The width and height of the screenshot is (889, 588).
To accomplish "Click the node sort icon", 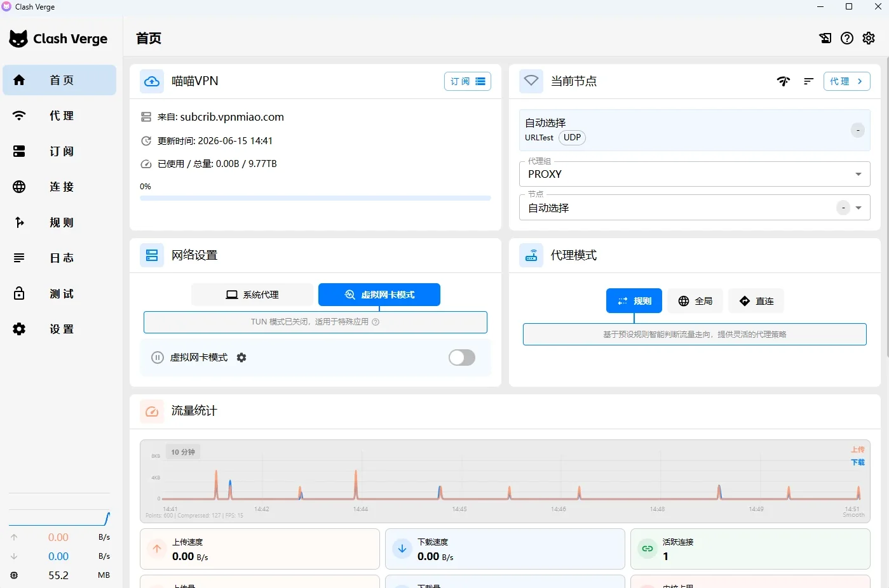I will pos(808,81).
